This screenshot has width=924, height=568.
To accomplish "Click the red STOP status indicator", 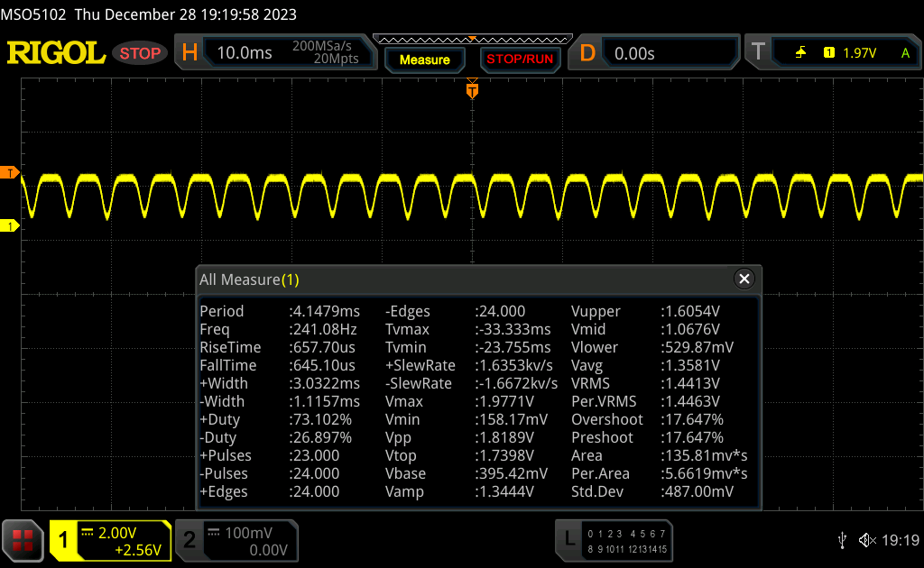I will (140, 53).
